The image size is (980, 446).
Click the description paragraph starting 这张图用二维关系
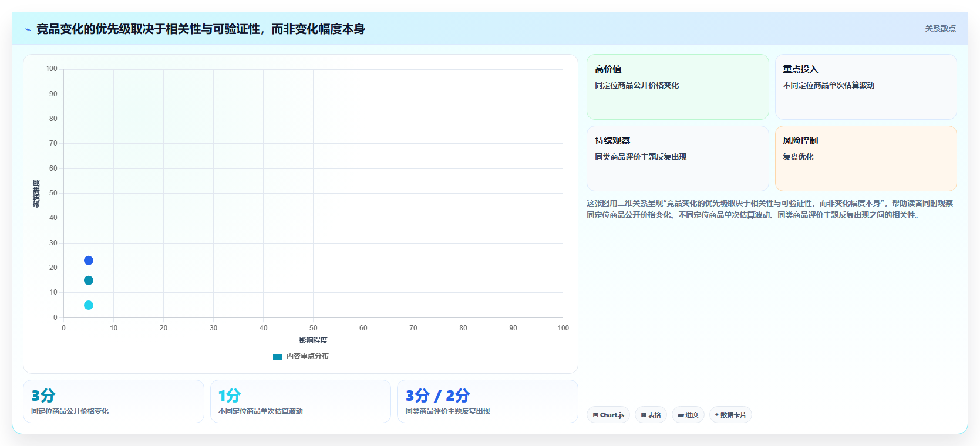pos(770,209)
